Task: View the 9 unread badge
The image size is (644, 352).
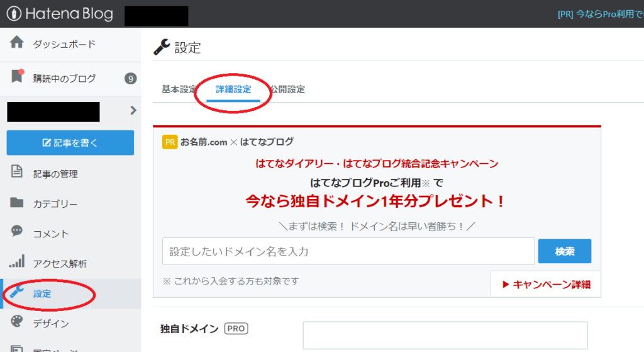Action: pos(130,79)
